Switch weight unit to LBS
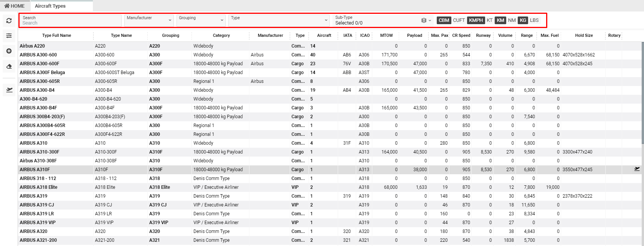The width and height of the screenshot is (644, 246). point(534,20)
